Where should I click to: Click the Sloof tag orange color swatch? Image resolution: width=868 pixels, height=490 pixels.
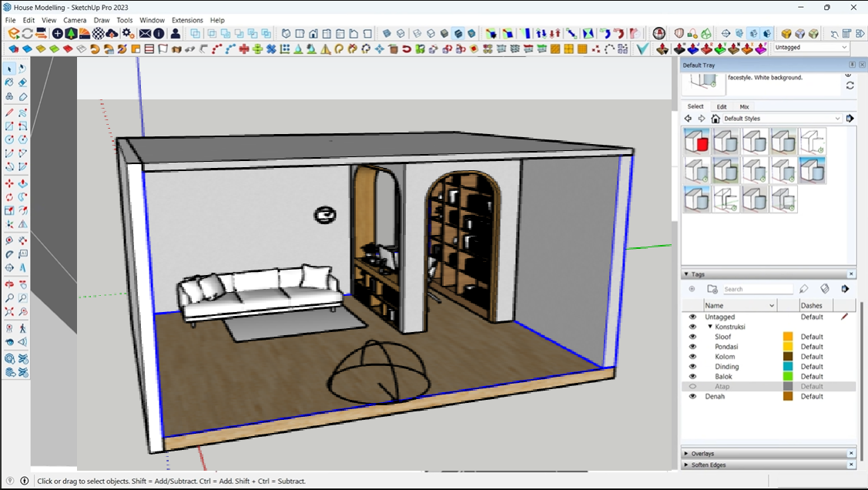click(788, 337)
